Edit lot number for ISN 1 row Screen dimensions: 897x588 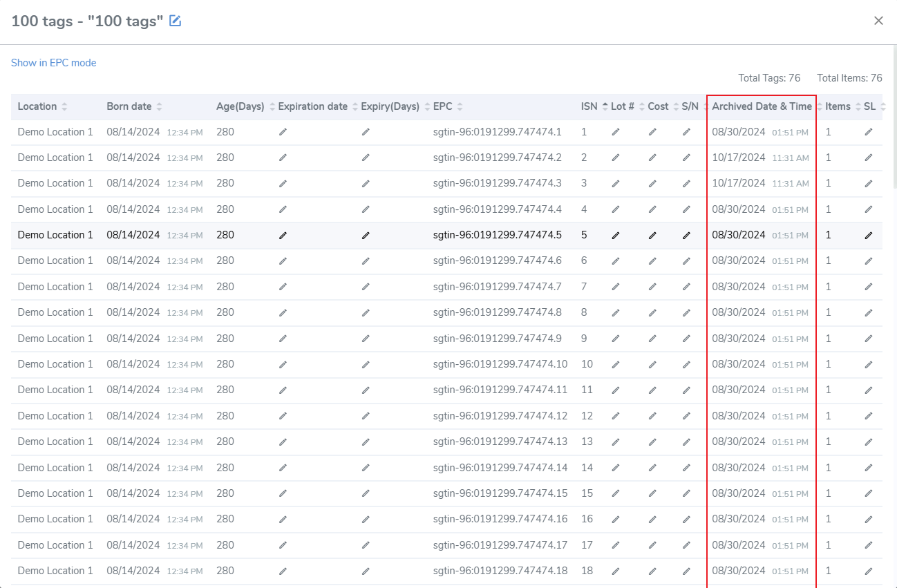[616, 132]
